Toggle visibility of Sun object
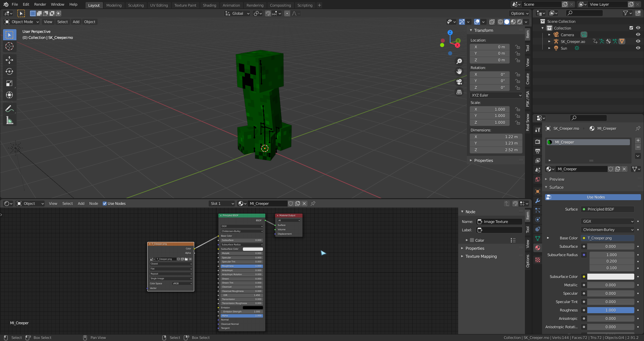This screenshot has height=341, width=644. (x=638, y=48)
